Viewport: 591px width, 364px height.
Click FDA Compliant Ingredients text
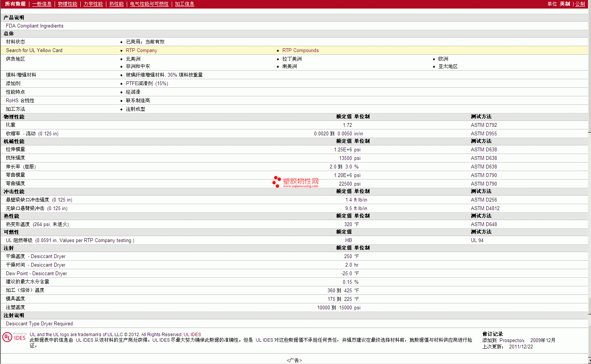pos(35,26)
